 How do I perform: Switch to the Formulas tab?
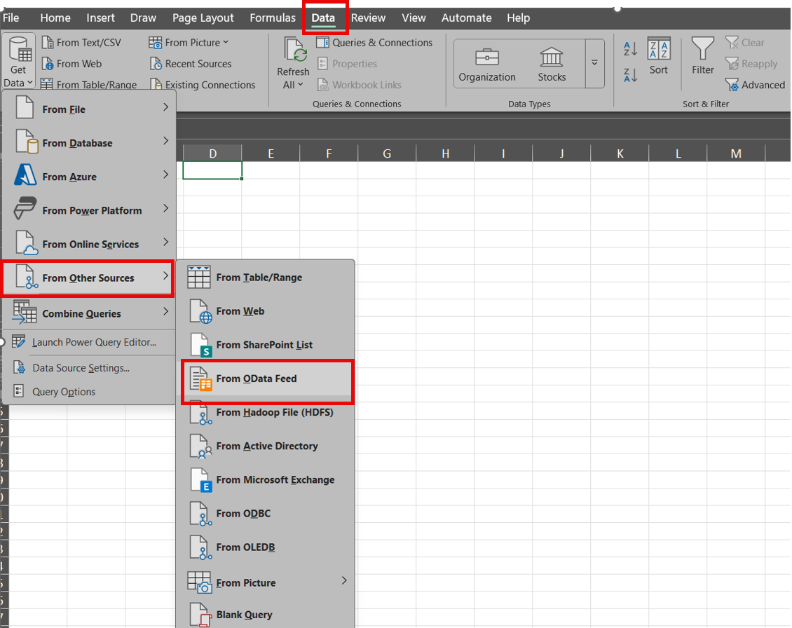(x=272, y=18)
